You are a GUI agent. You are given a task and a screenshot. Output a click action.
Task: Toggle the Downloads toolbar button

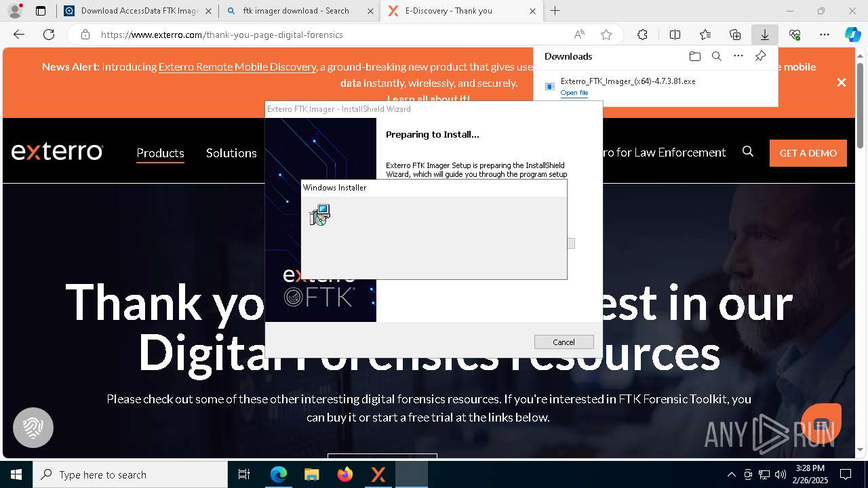[765, 35]
